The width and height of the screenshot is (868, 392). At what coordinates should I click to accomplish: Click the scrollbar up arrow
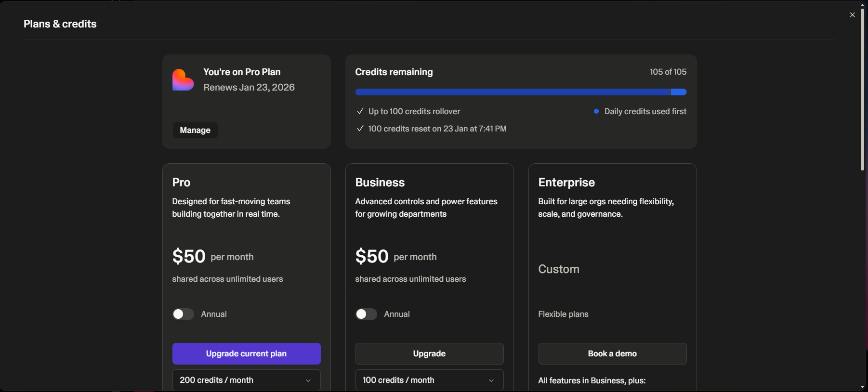862,4
